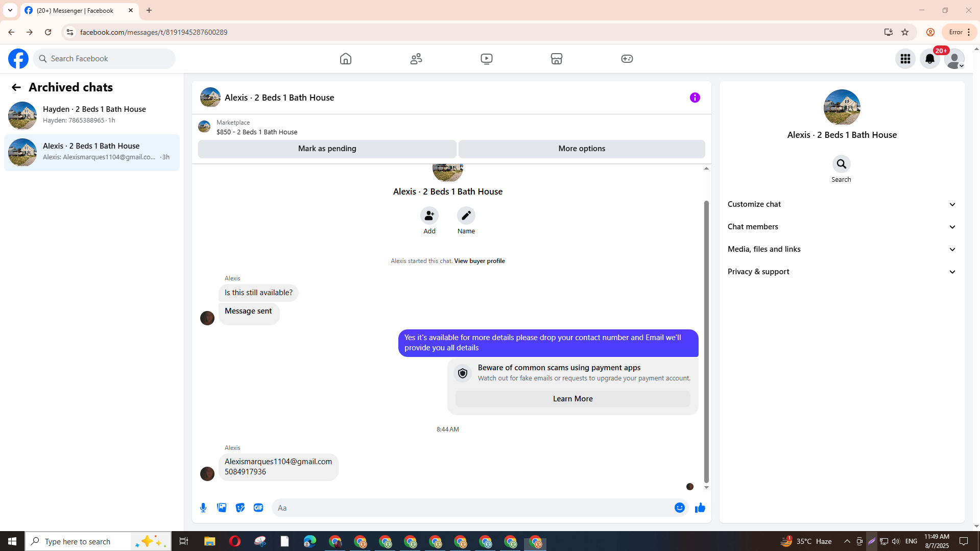
Task: Reload the page with the refresh icon
Action: (x=48, y=32)
